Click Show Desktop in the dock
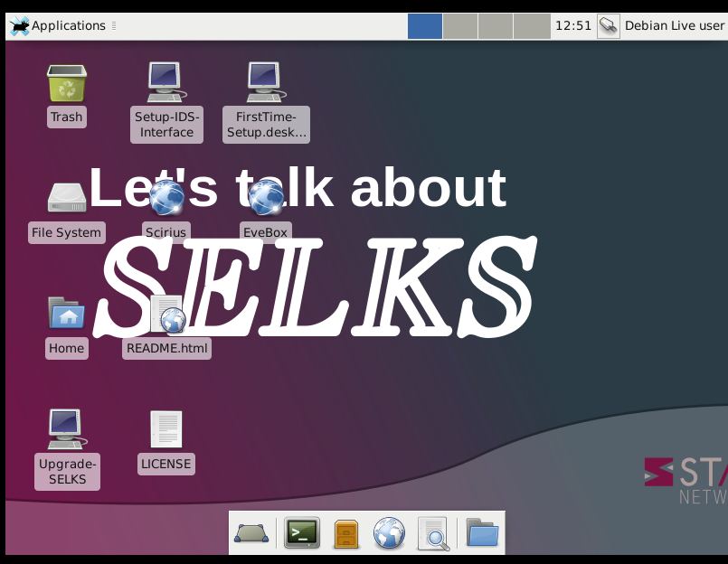Image resolution: width=728 pixels, height=564 pixels. click(x=251, y=533)
